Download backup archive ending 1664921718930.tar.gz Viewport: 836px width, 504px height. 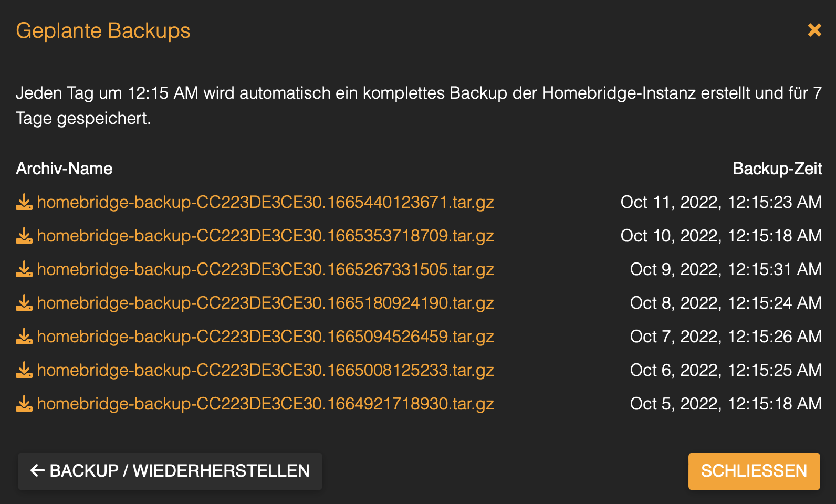pos(265,404)
